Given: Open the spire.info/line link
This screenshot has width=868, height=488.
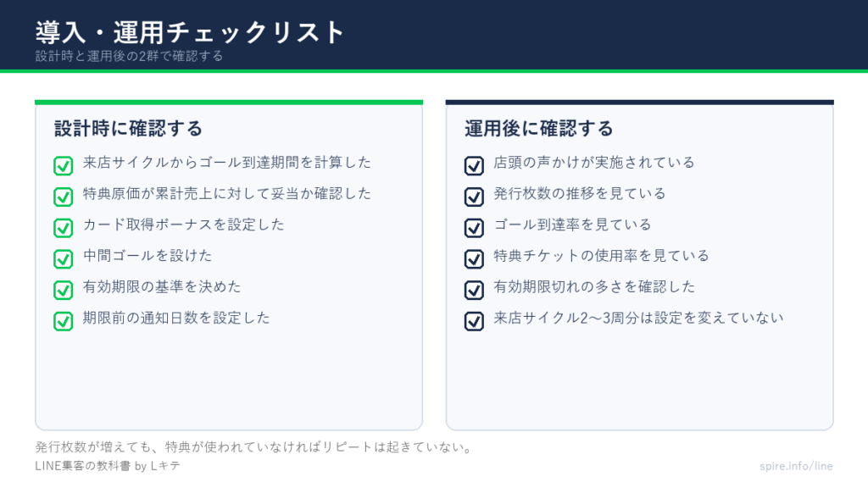Looking at the screenshot, I should coord(796,466).
